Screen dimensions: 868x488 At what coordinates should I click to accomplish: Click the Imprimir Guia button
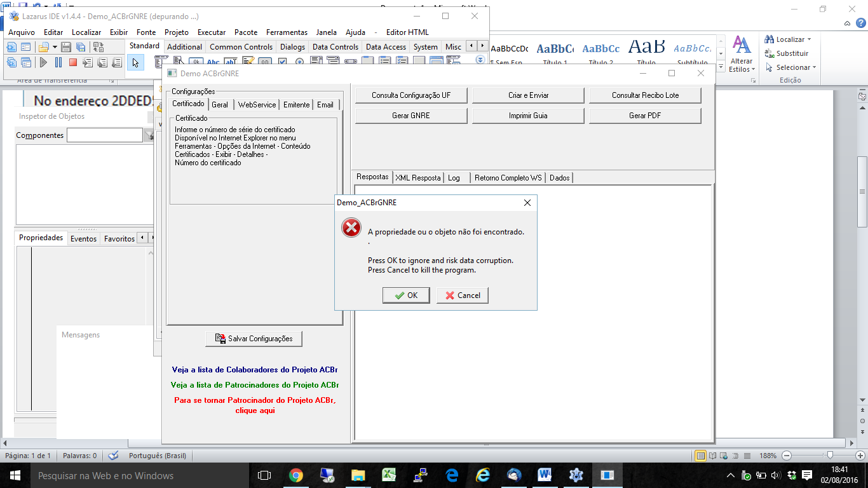coord(528,116)
